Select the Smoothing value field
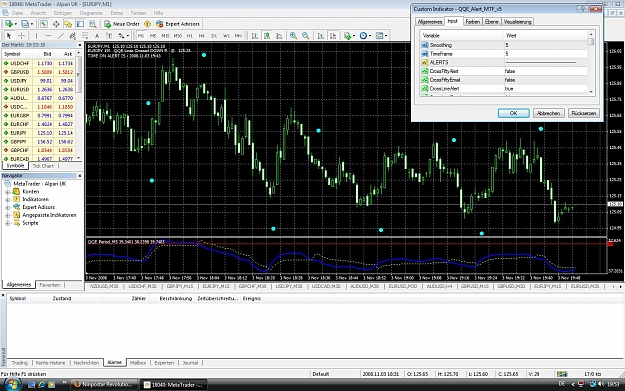The image size is (625, 391). [x=545, y=45]
